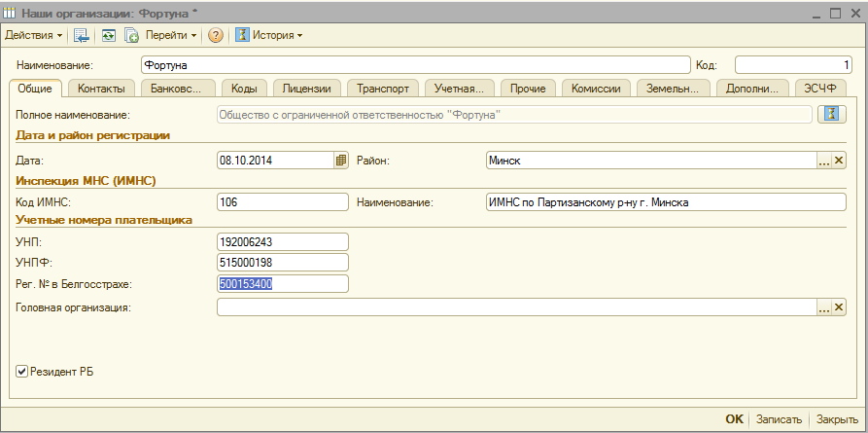Clear the Район field with X button
The width and height of the screenshot is (868, 433).
[x=839, y=161]
